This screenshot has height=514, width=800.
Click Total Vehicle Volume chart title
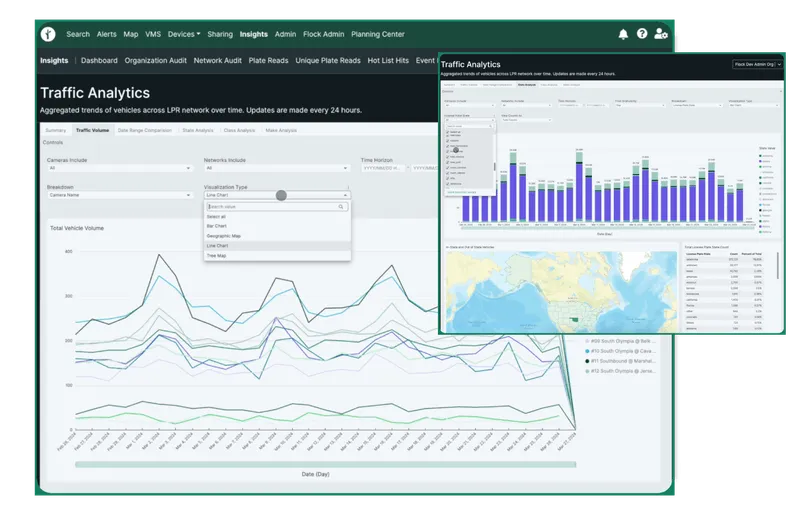77,228
